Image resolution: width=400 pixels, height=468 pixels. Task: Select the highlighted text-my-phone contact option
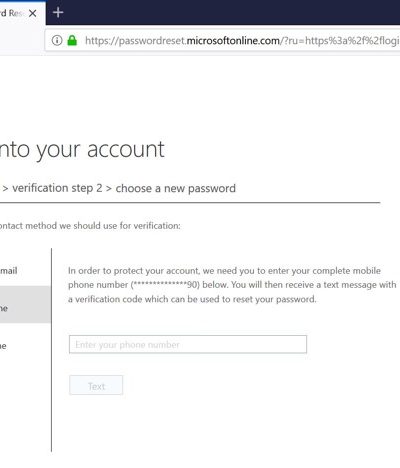[25, 304]
